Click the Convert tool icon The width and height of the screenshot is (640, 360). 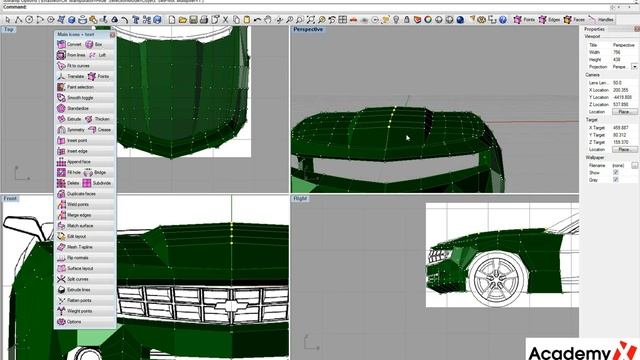pyautogui.click(x=61, y=44)
